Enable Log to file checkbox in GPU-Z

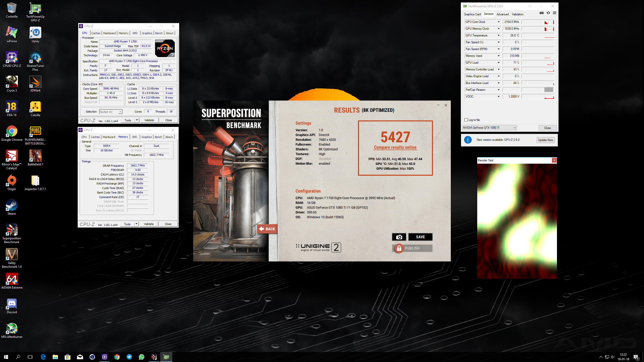(466, 120)
